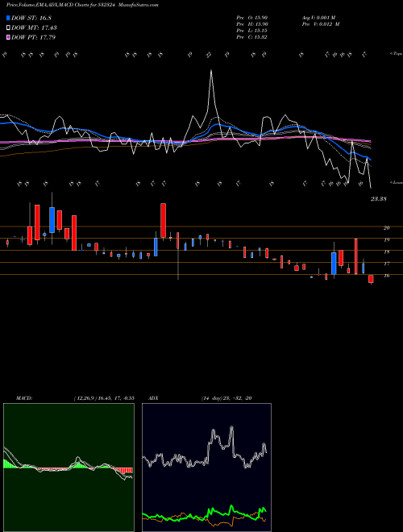Click the 'Pre V: 0.012 M' value
403x532 pixels.
321,24
